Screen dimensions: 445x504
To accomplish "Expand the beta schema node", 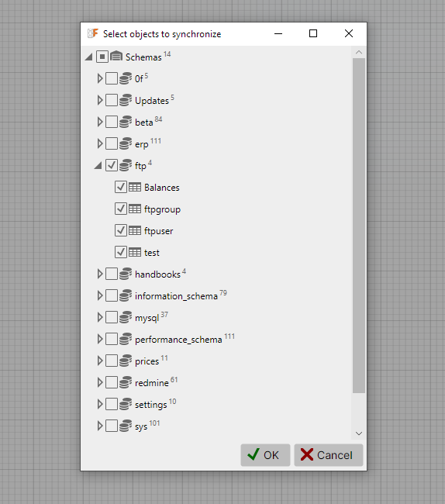I will tap(100, 123).
